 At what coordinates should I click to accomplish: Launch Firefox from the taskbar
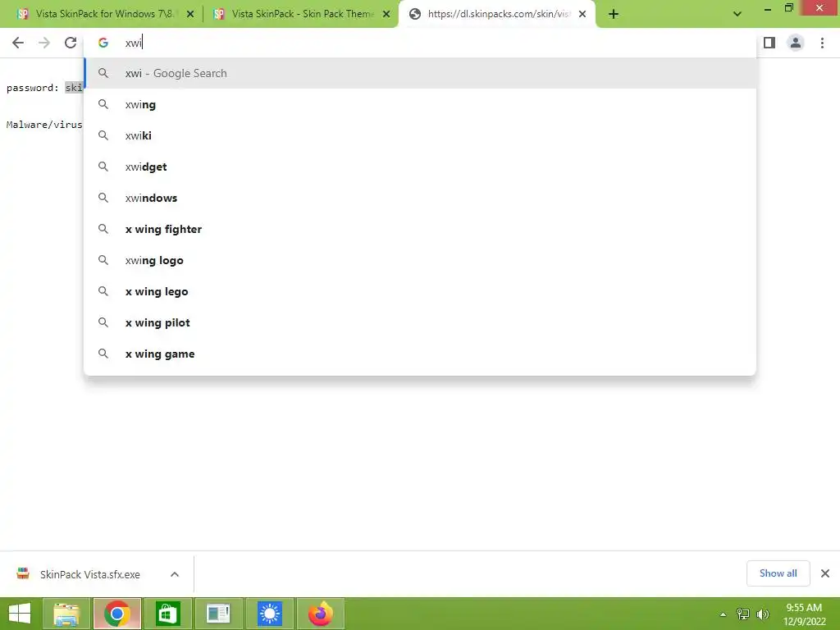[x=321, y=614]
